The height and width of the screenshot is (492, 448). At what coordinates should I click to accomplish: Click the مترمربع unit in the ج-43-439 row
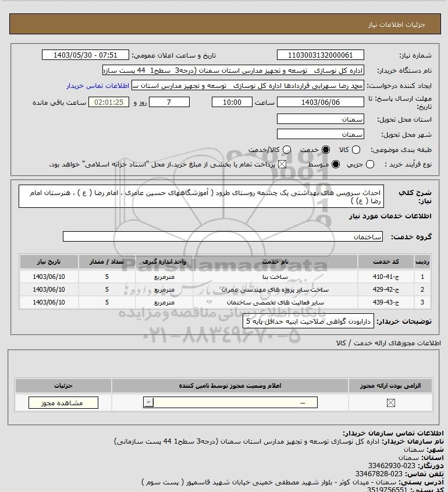click(x=164, y=303)
